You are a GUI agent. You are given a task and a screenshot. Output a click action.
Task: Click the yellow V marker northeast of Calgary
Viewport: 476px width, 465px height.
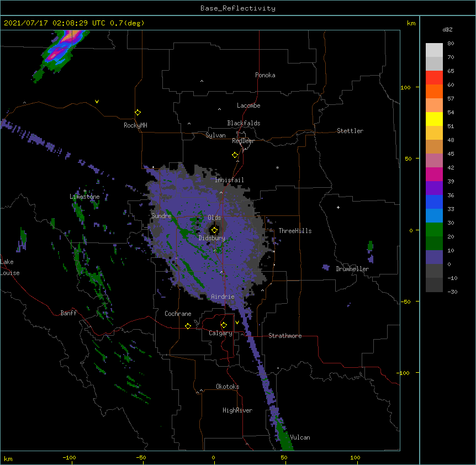(x=237, y=323)
